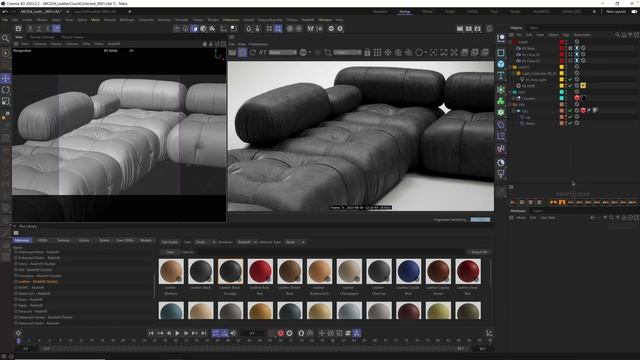This screenshot has width=640, height=360.
Task: Refresh the Redshift render view
Action: pos(253,52)
